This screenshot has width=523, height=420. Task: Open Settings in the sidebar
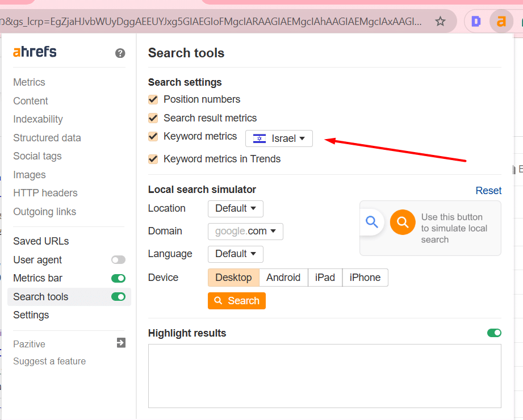coord(31,315)
